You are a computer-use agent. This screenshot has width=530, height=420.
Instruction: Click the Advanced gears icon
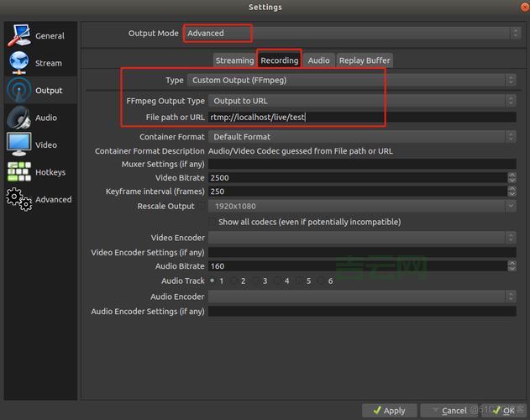[x=19, y=199]
